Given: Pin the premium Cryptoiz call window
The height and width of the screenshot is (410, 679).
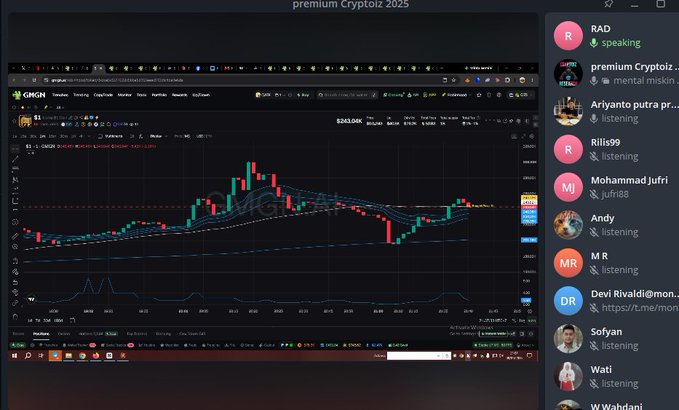Looking at the screenshot, I should pyautogui.click(x=608, y=4).
